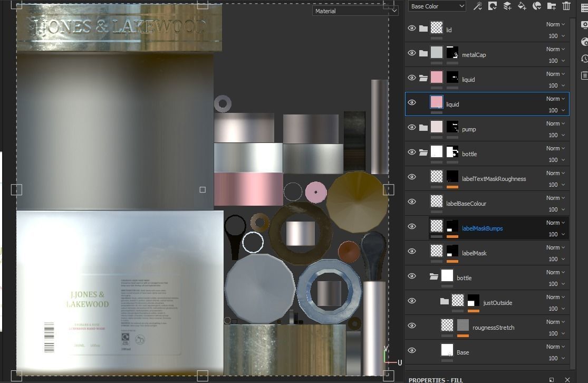Image resolution: width=588 pixels, height=383 pixels.
Task: Open opacity dropdown for Base layer
Action: point(556,358)
